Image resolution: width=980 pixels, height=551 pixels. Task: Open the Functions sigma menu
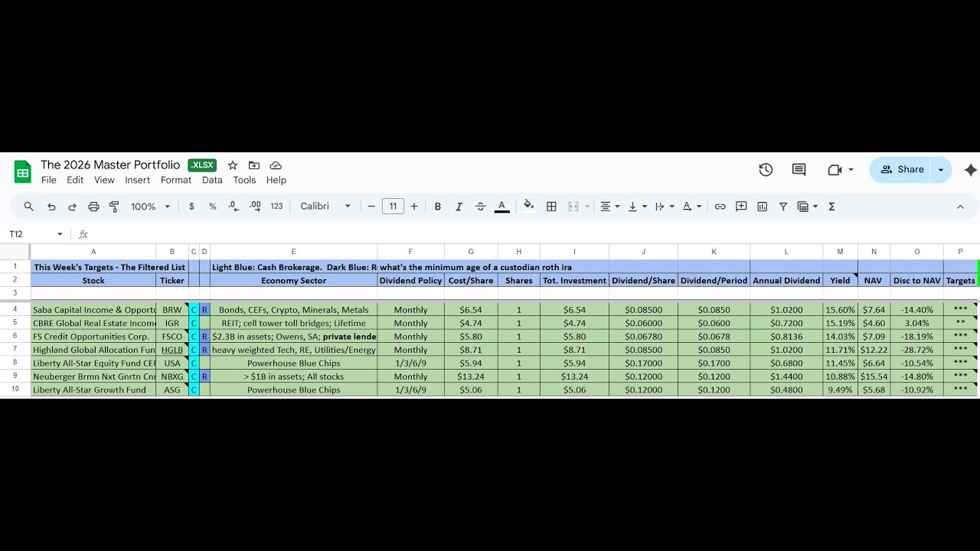831,207
